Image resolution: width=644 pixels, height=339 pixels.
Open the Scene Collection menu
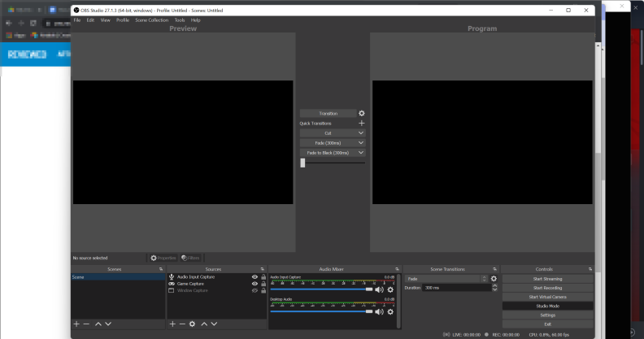point(151,20)
